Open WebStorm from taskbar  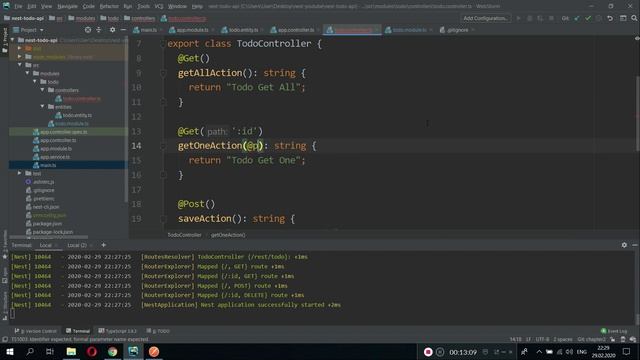(x=133, y=351)
